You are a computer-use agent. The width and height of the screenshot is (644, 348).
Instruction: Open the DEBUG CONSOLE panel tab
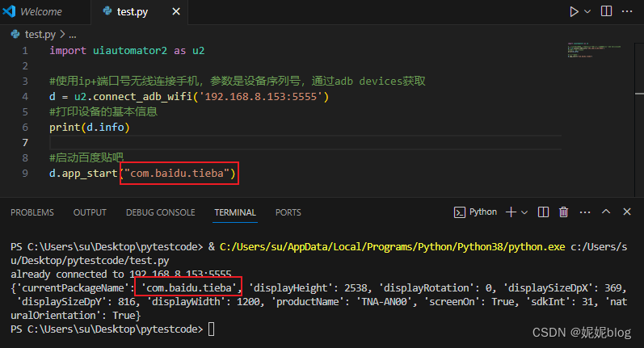pyautogui.click(x=160, y=212)
